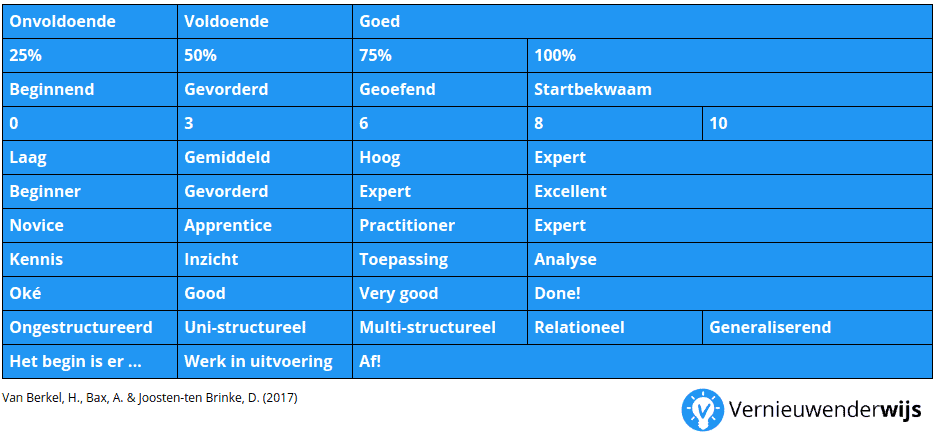Select the Apprentice cell
The height and width of the screenshot is (435, 938).
point(265,226)
